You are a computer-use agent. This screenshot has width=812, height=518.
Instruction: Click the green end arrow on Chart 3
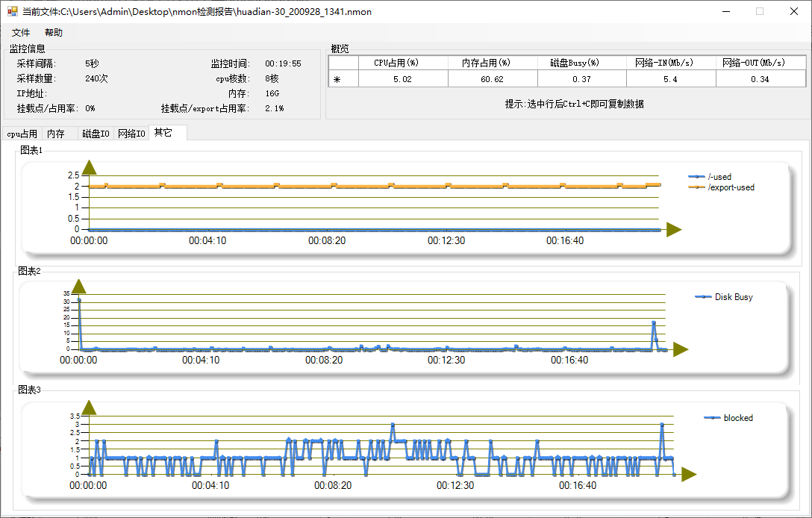click(690, 474)
